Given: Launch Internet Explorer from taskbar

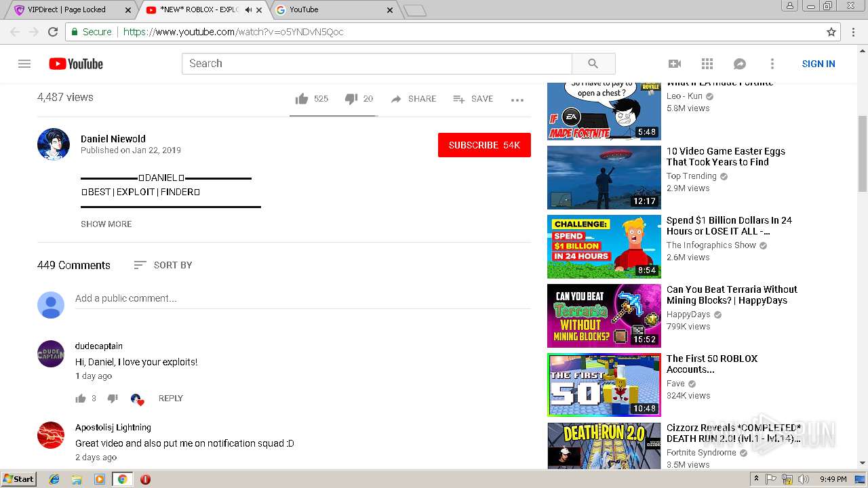Looking at the screenshot, I should point(54,479).
